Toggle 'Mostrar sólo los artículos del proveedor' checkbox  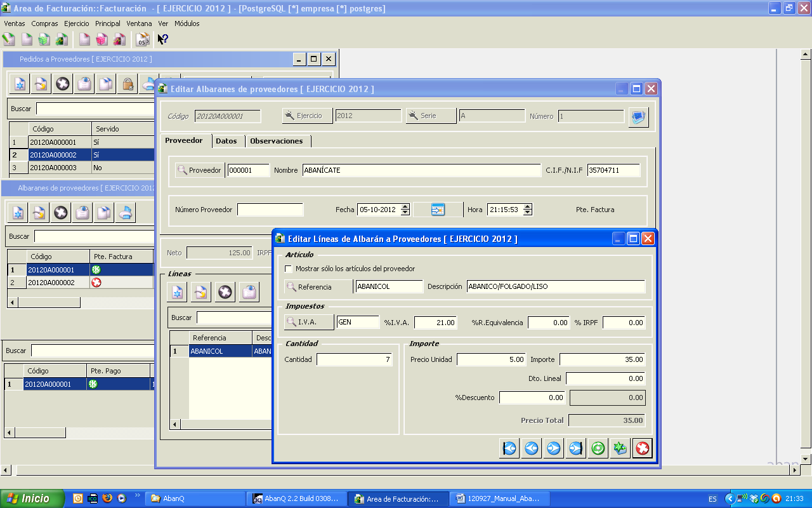pos(289,269)
